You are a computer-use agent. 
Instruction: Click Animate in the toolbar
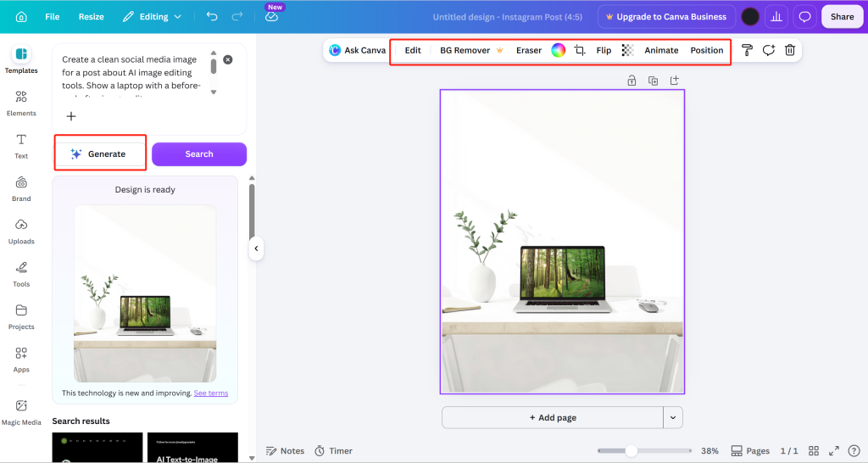click(661, 50)
